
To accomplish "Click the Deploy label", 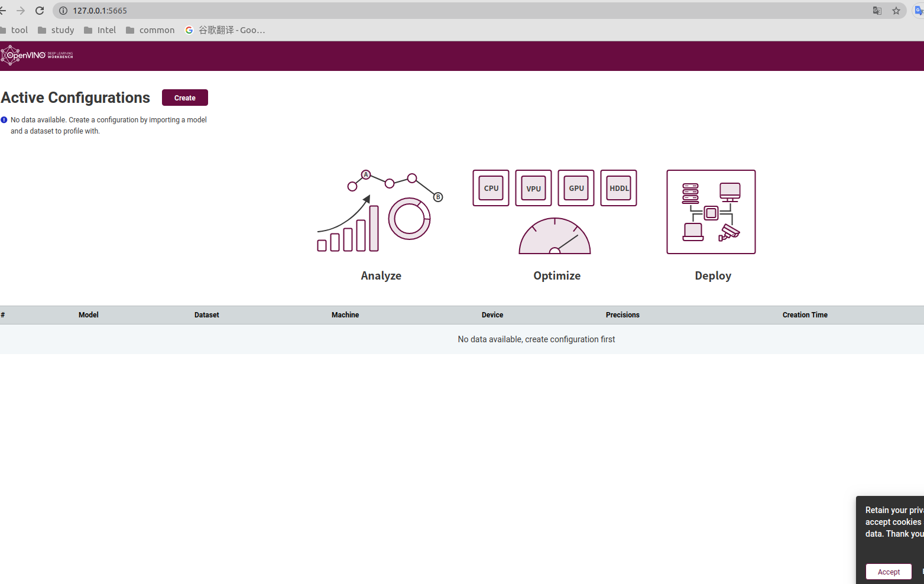I will pos(713,275).
